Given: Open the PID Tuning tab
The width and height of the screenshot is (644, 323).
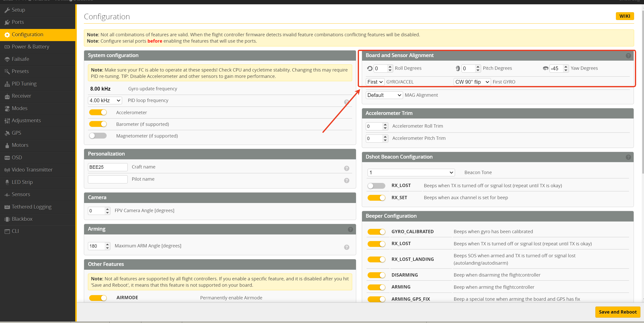Looking at the screenshot, I should (24, 84).
